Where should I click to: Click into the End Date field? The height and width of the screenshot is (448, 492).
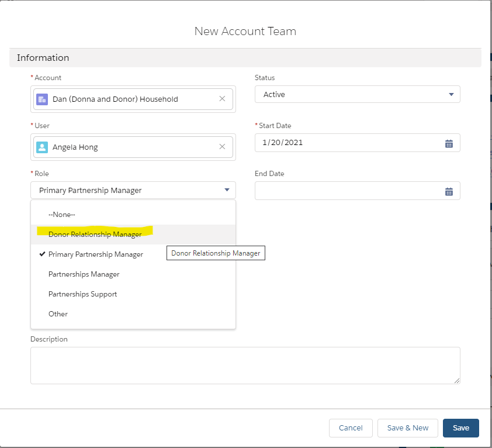point(358,191)
